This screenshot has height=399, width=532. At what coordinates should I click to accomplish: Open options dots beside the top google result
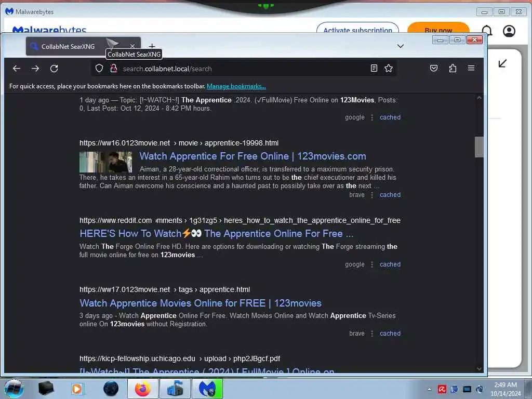click(372, 117)
